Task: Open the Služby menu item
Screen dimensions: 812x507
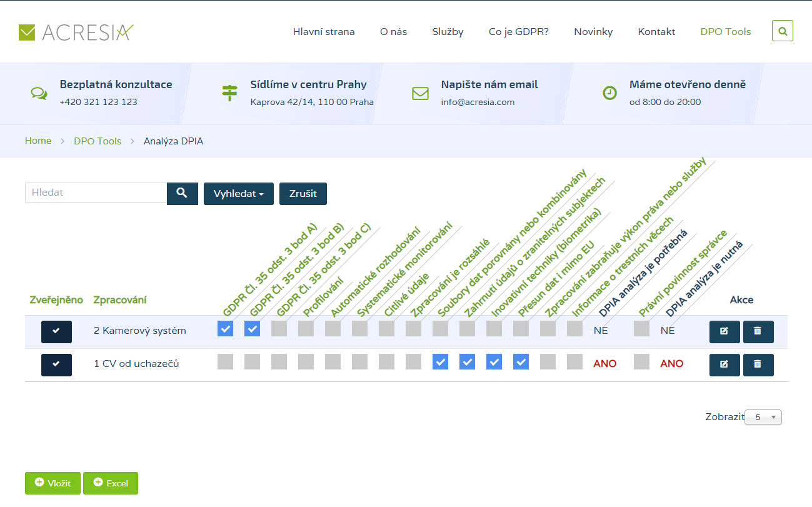Action: click(448, 32)
